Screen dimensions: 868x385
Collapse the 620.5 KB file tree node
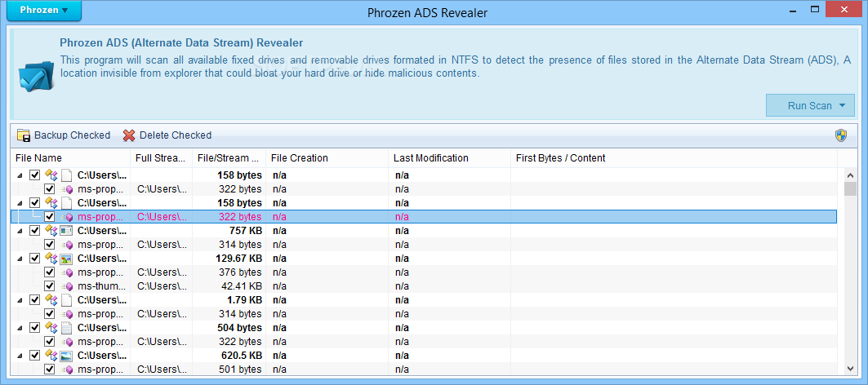20,356
